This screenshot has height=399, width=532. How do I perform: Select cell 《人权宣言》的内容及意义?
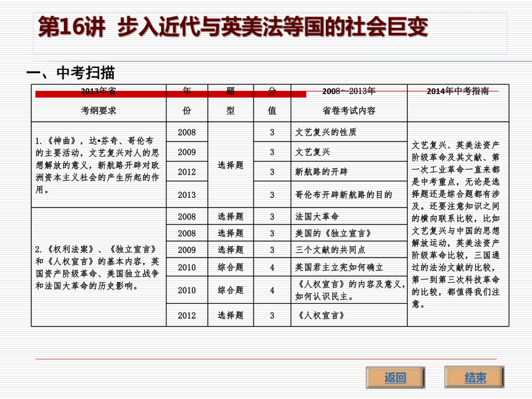point(349,290)
